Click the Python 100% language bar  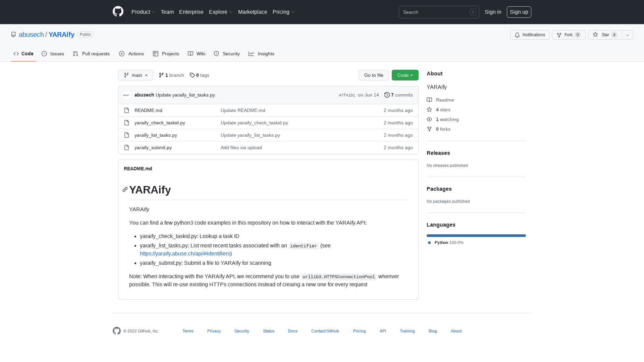click(476, 236)
